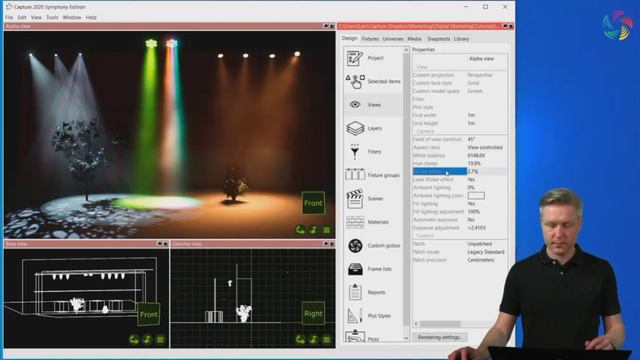
Task: Switch to the Fixtures tab
Action: pos(370,39)
